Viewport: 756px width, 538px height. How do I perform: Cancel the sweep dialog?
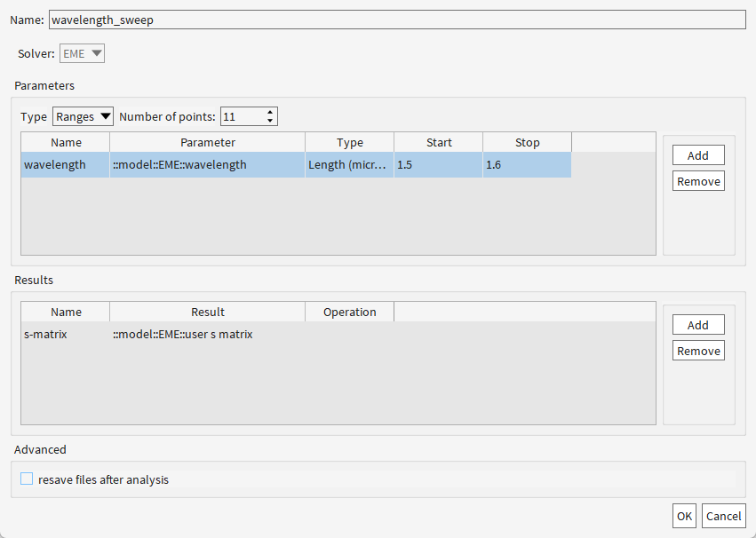click(x=724, y=516)
